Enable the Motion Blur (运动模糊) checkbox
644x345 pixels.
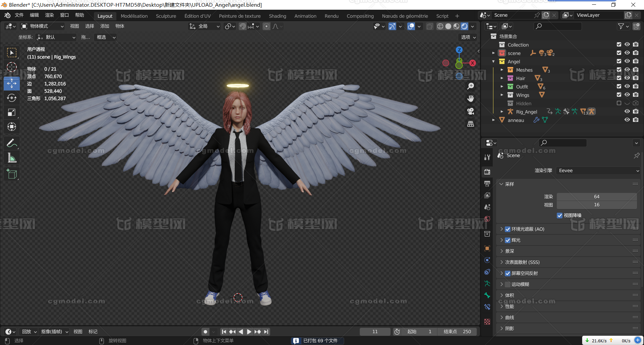coord(508,284)
